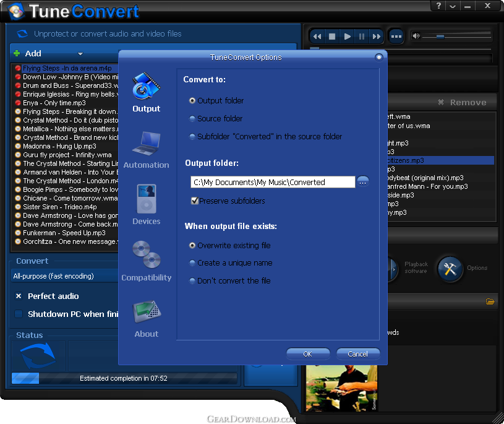Click OK in the options dialog

307,354
